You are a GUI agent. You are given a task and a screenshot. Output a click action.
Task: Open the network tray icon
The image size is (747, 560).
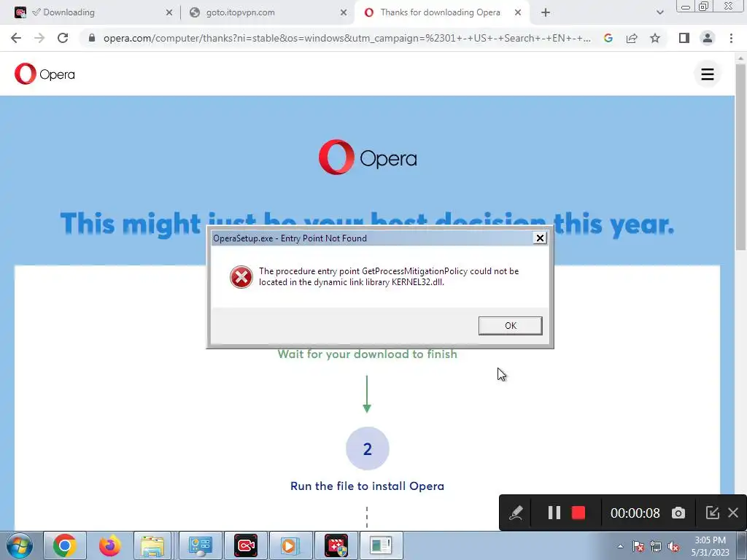(x=656, y=546)
